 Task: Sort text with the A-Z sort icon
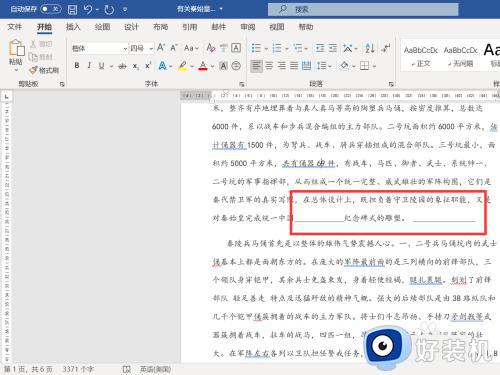(x=370, y=48)
